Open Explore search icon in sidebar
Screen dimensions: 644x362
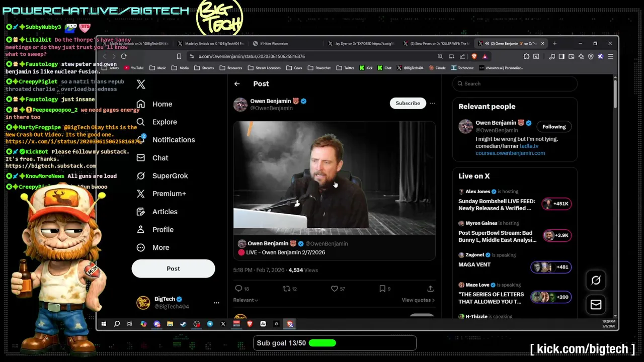click(x=141, y=122)
